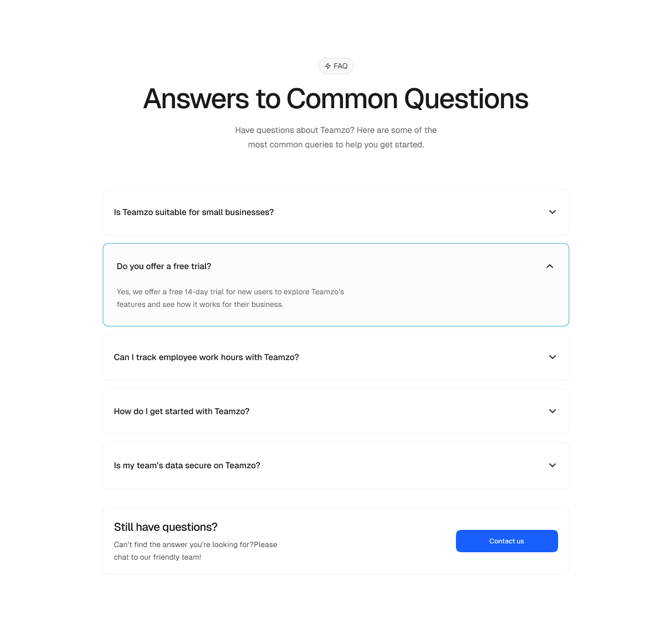Expand the 'Can I track employee work hours' question
Screen dimensions: 672x632
coord(206,357)
